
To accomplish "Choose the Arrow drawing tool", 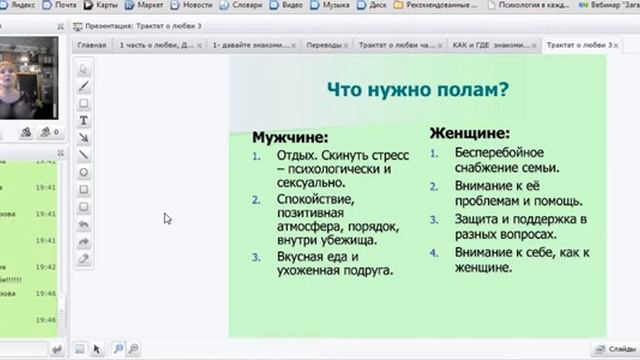I will pos(84,138).
